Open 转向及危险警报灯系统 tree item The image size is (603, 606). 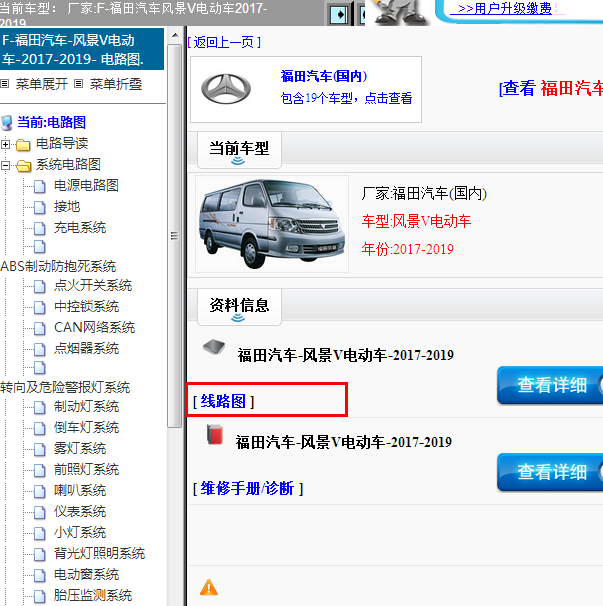coord(65,387)
